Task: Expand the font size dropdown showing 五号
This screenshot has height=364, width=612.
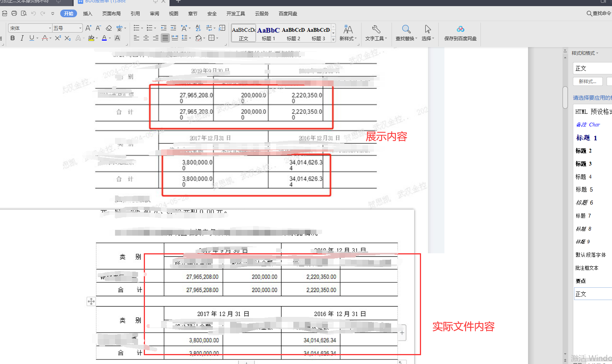Action: click(x=80, y=28)
